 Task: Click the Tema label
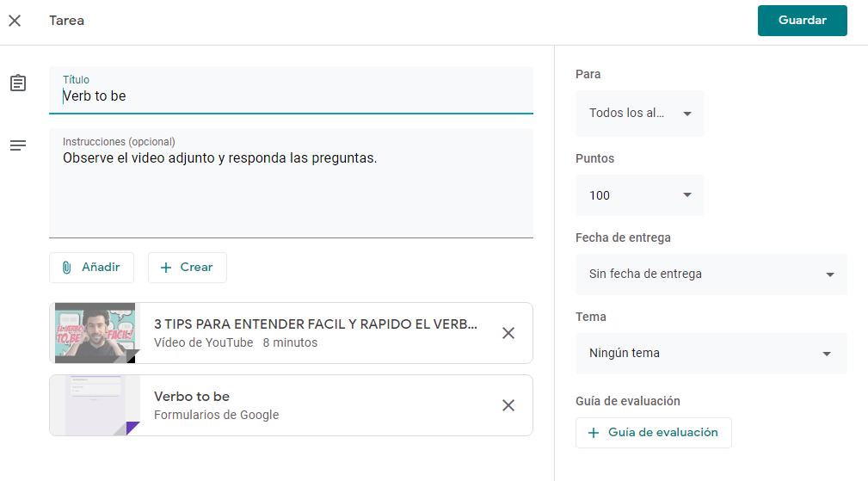coord(591,317)
